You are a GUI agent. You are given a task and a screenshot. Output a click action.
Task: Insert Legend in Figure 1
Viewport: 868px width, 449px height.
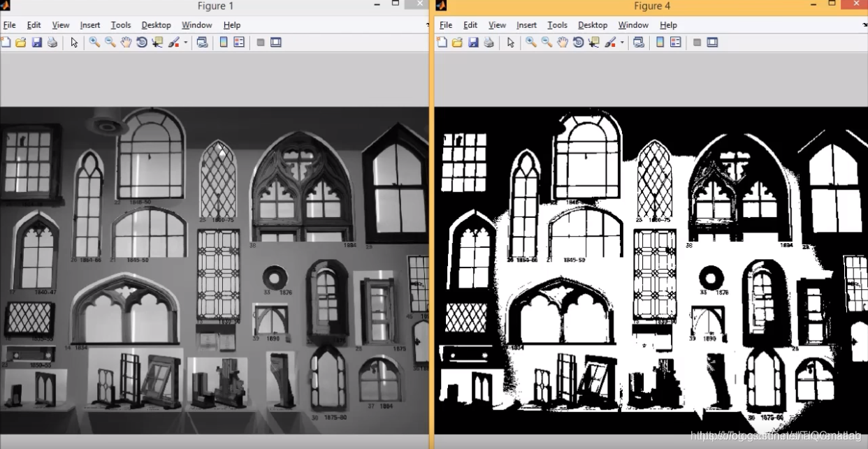239,43
